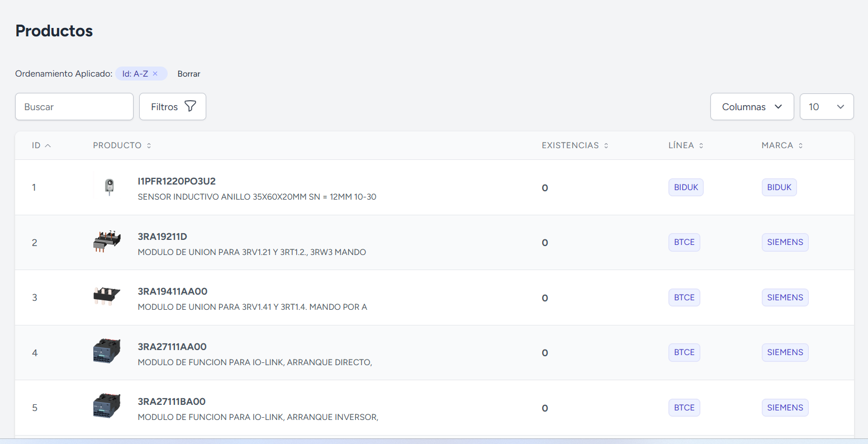Expand the Columnas dropdown
The image size is (868, 444).
[752, 107]
